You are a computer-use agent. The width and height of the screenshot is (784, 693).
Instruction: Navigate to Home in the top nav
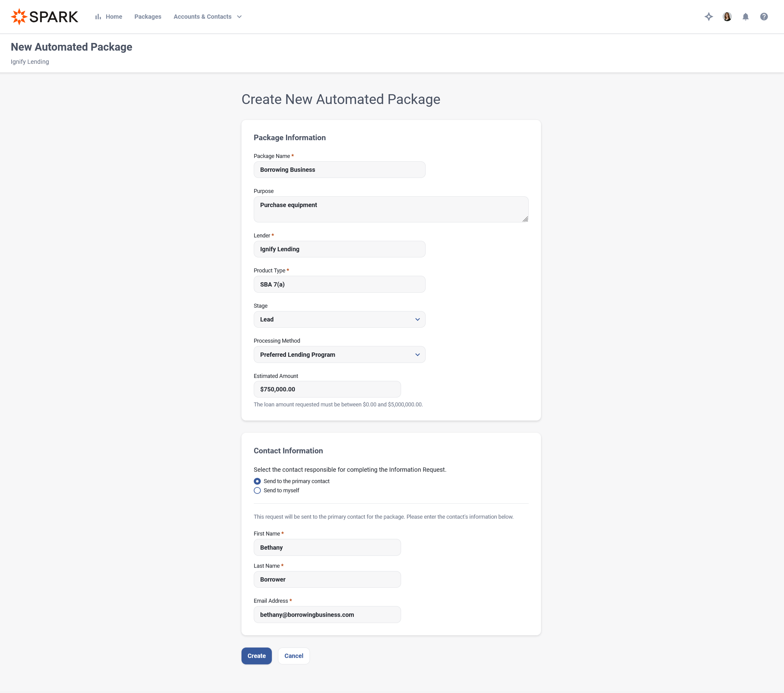pyautogui.click(x=114, y=17)
